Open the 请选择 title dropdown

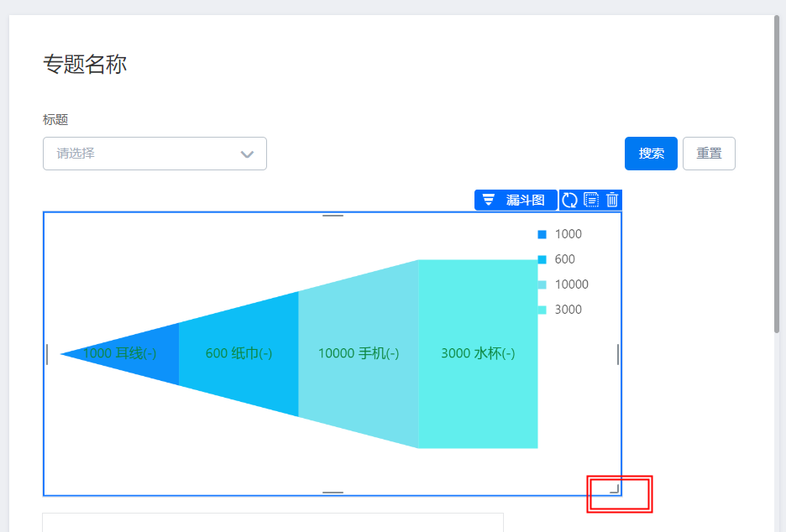[x=155, y=154]
